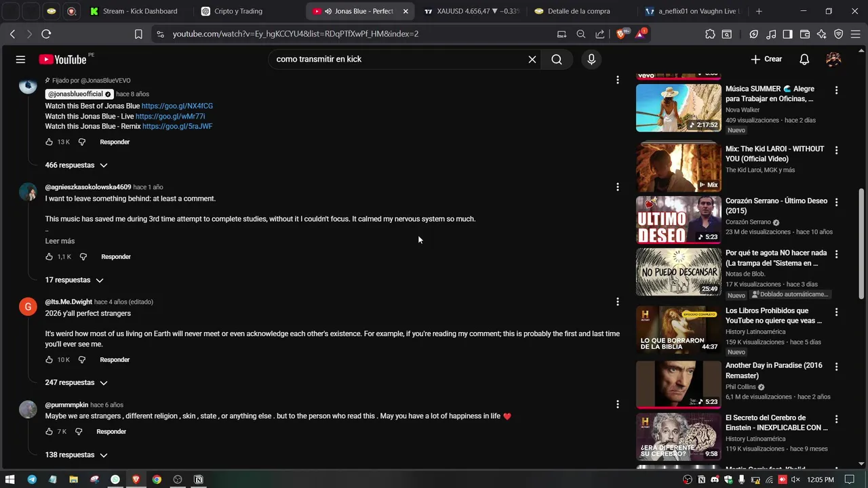Open options for Música SUMMER video
Screen dimensions: 868x488
point(836,90)
